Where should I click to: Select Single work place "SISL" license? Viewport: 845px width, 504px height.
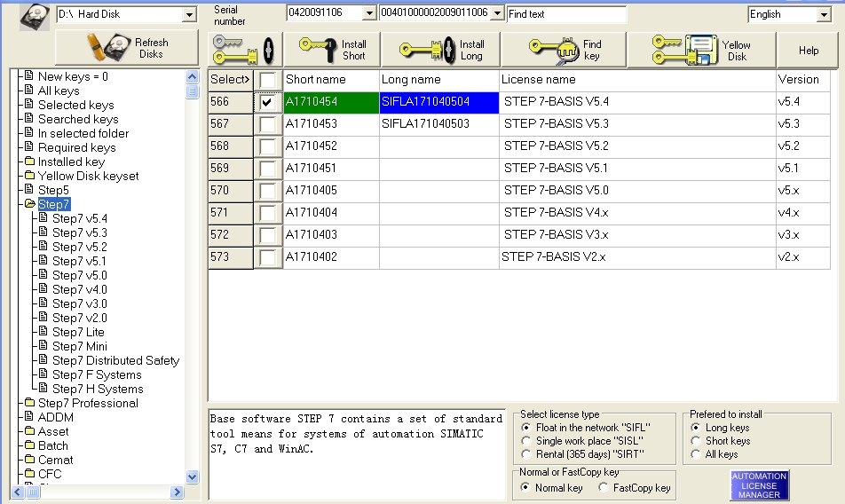(x=527, y=441)
